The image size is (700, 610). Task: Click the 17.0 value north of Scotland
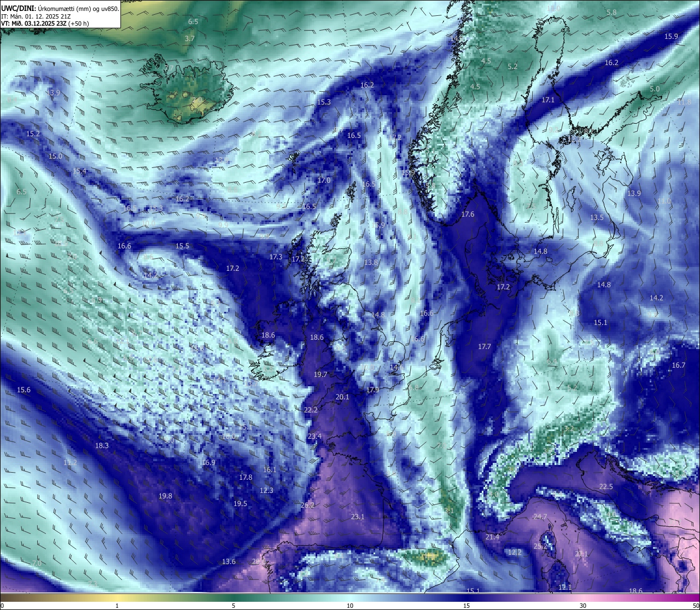324,180
